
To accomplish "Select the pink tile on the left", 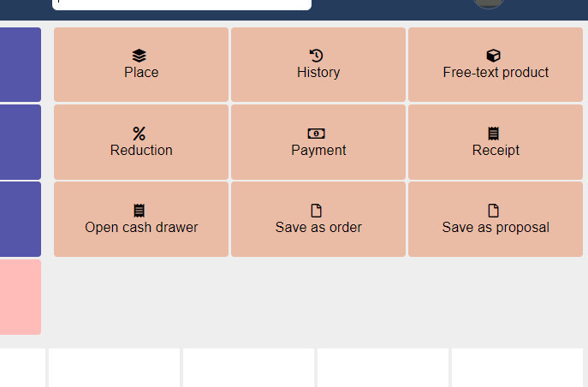I will click(x=21, y=297).
